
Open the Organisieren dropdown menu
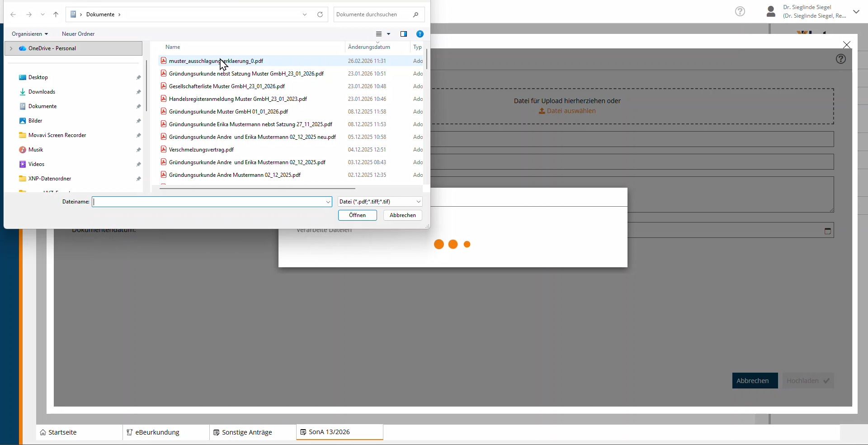pyautogui.click(x=30, y=34)
